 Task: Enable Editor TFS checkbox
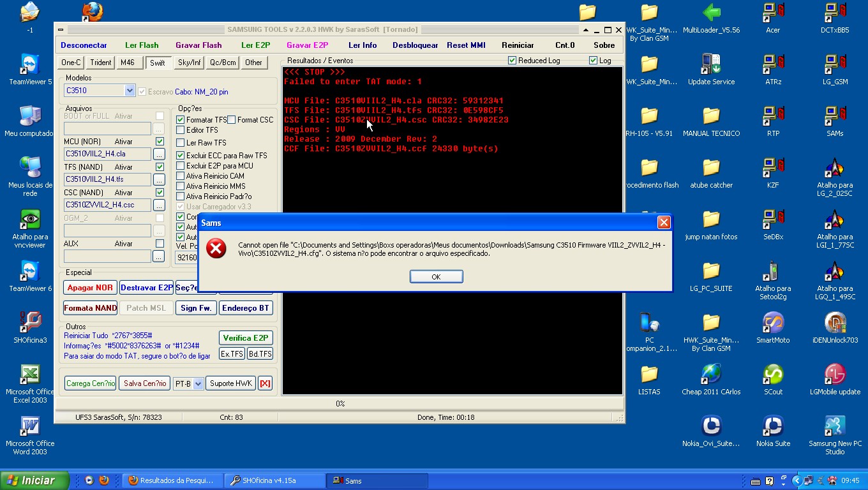click(x=181, y=130)
